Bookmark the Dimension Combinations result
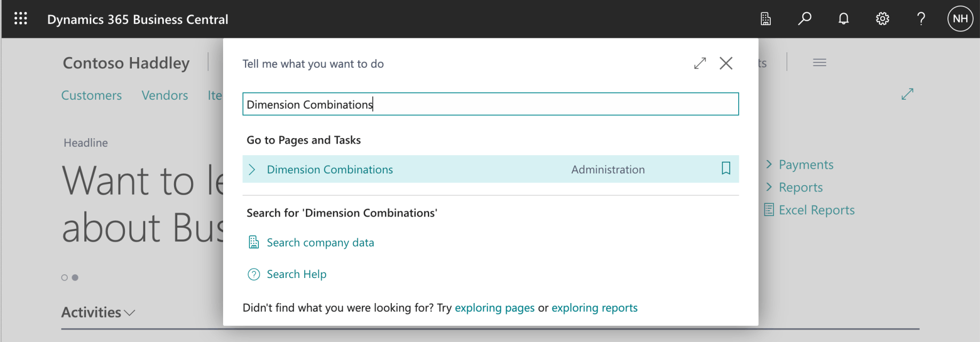Image resolution: width=980 pixels, height=342 pixels. (725, 169)
